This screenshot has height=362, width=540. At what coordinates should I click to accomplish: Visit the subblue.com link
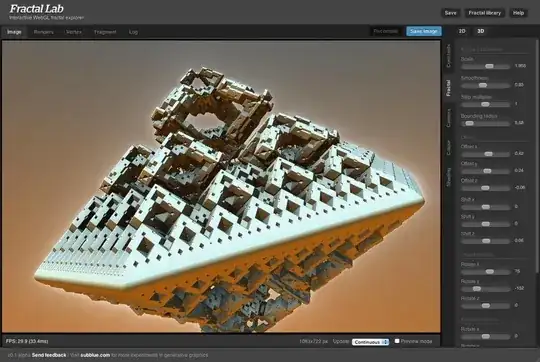(95, 355)
